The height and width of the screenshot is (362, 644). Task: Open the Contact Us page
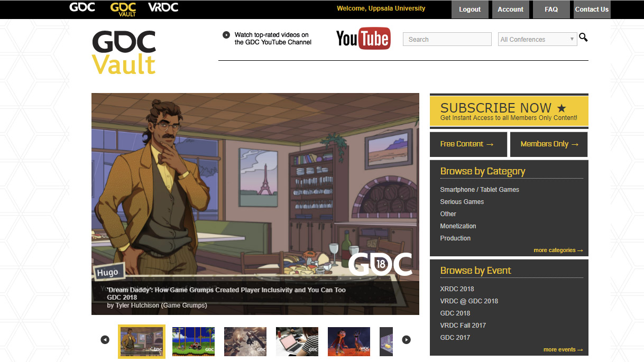click(592, 10)
